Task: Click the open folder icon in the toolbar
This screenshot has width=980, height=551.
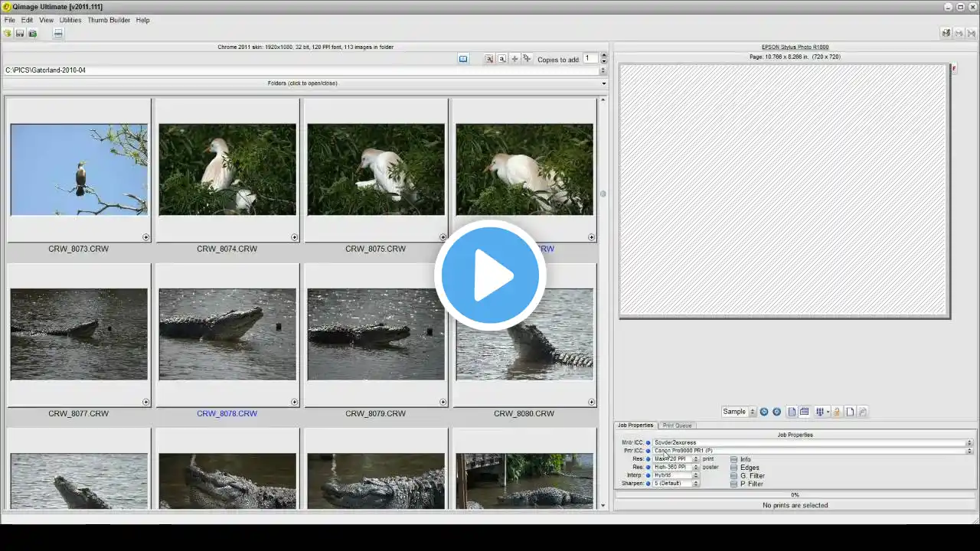Action: click(x=8, y=33)
